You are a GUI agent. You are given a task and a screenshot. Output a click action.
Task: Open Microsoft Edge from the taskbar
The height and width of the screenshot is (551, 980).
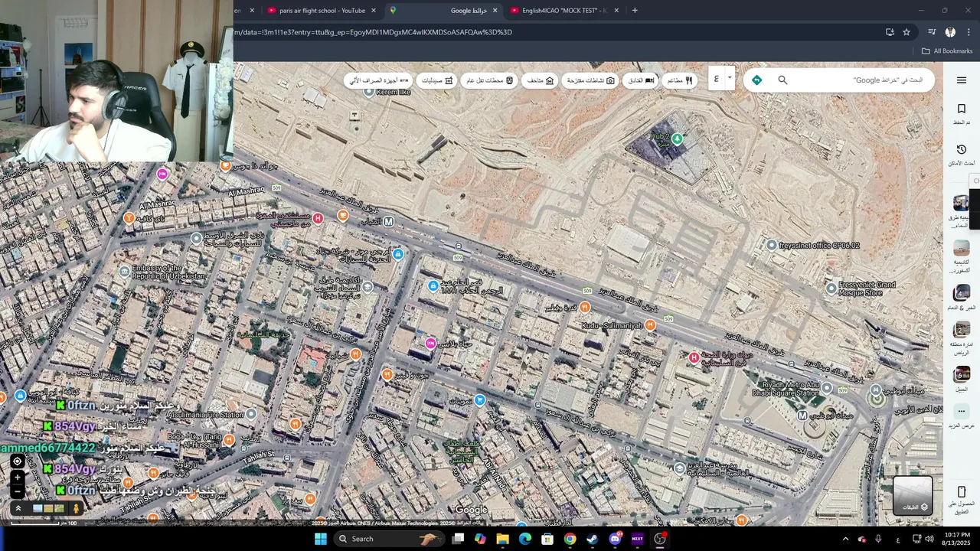pyautogui.click(x=525, y=539)
